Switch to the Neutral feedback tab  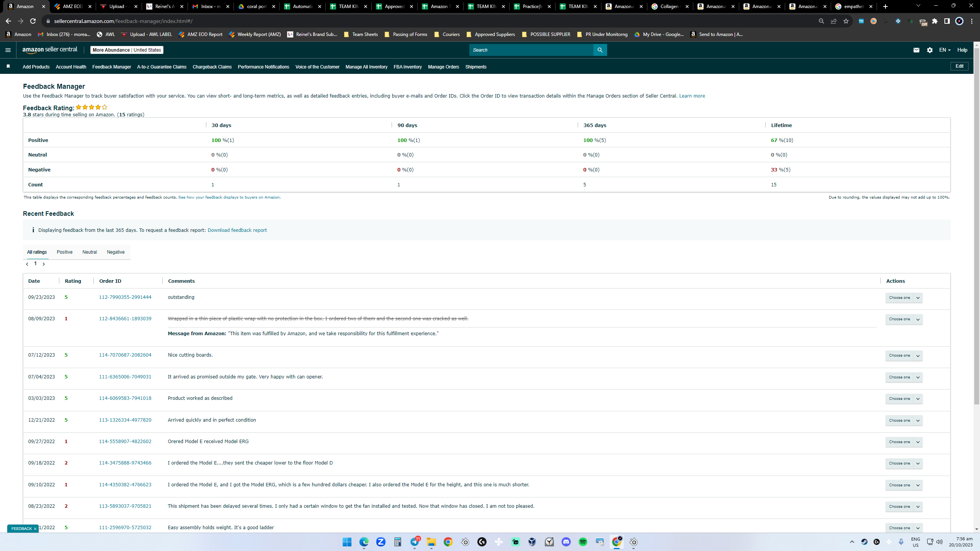point(90,252)
